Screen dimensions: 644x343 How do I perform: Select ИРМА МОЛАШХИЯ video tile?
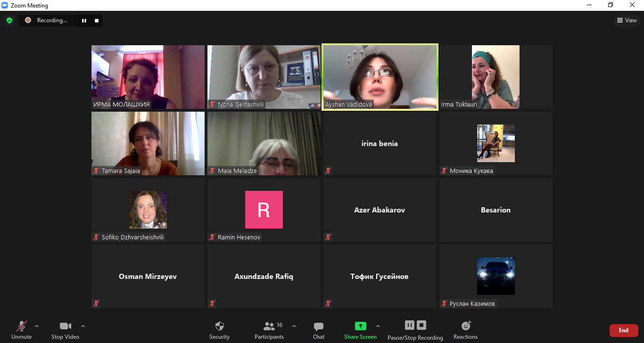148,77
